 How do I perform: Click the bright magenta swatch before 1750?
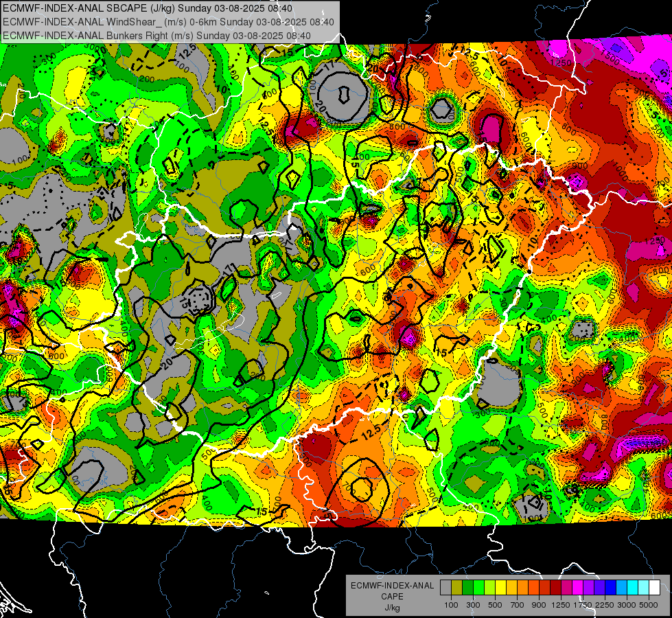coord(578,588)
